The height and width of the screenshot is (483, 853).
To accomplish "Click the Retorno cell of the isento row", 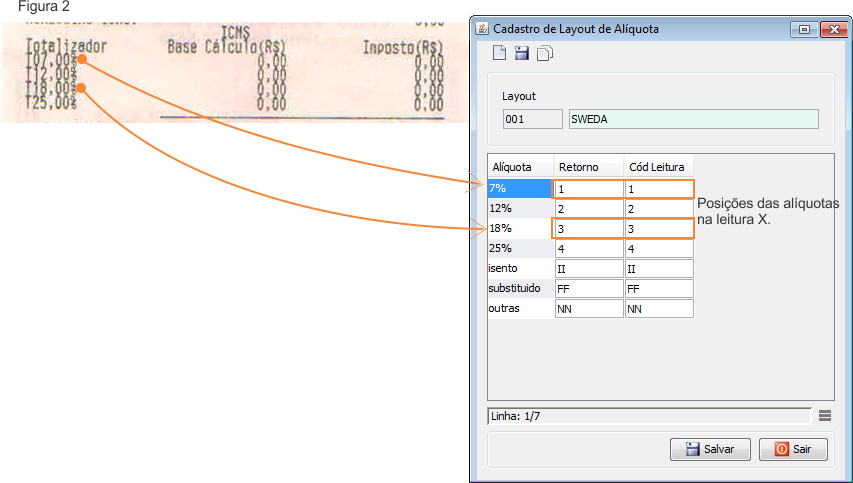I will point(588,269).
